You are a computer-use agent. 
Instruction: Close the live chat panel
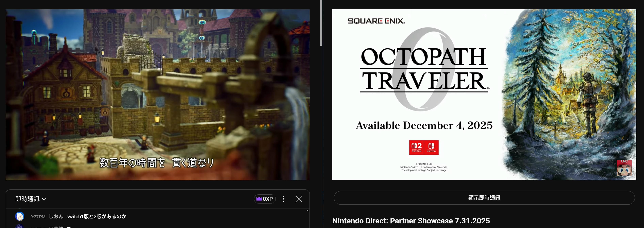click(299, 199)
